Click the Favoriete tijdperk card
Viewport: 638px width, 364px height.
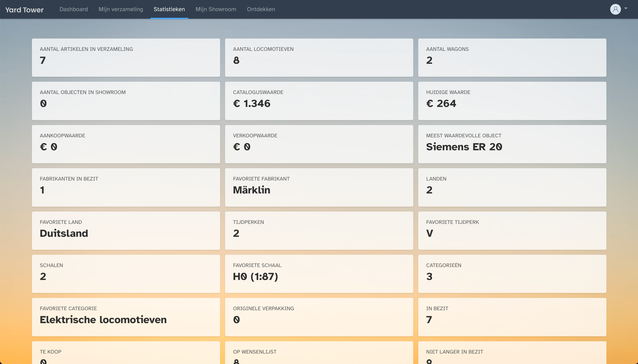pyautogui.click(x=512, y=230)
